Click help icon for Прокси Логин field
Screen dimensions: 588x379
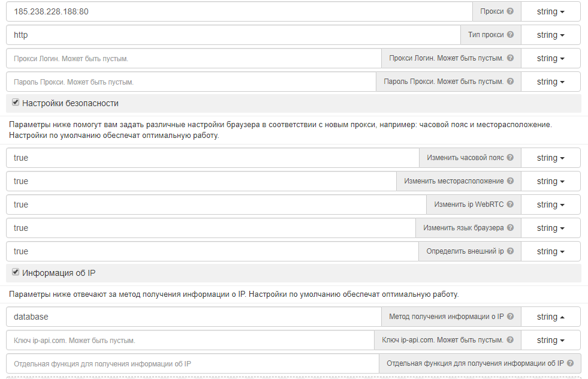click(x=510, y=58)
